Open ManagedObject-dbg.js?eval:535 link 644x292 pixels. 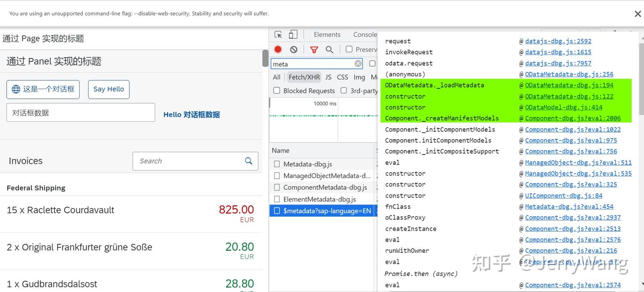(578, 173)
